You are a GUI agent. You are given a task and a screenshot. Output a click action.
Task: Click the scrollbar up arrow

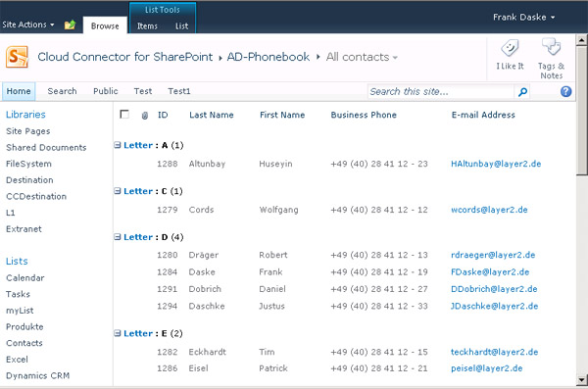581,40
